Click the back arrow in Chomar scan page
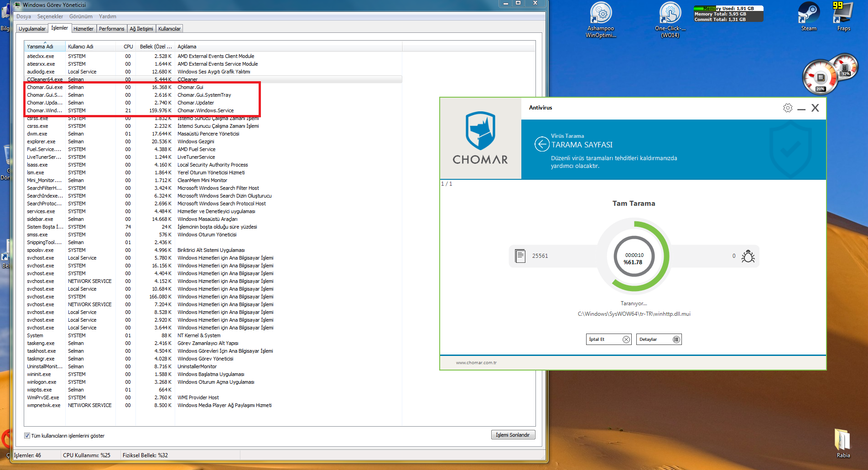 [542, 144]
